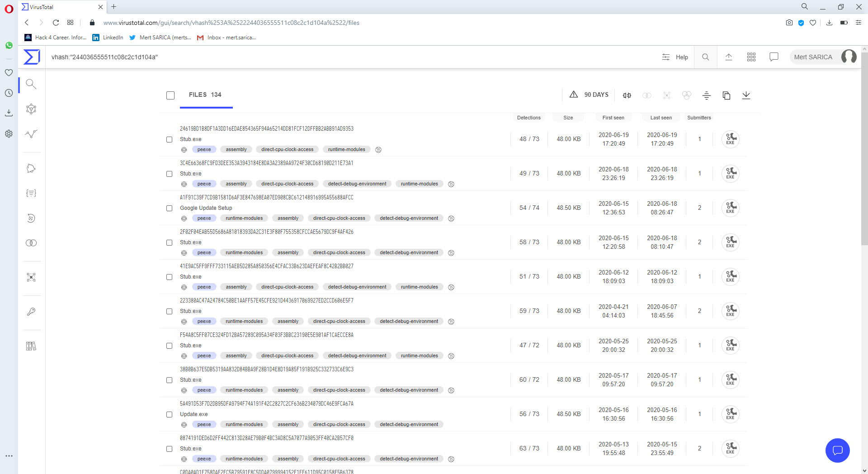Open the upload file icon in header
Viewport: 868px width, 474px height.
pos(728,57)
